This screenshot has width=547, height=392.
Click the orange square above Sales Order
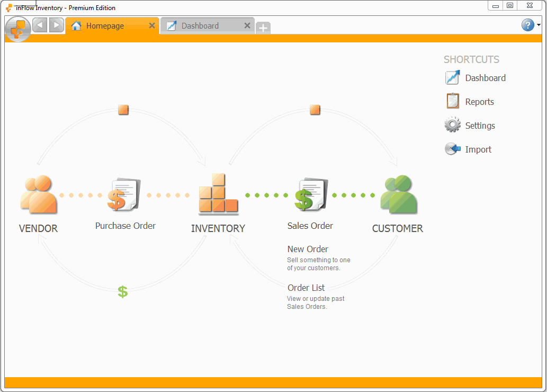[315, 110]
